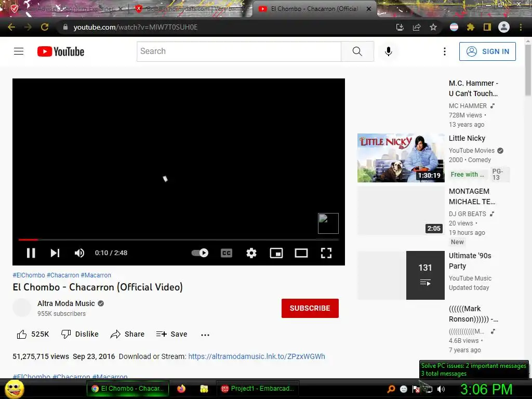The image size is (532, 399).
Task: Click the magnifier search button
Action: click(357, 51)
